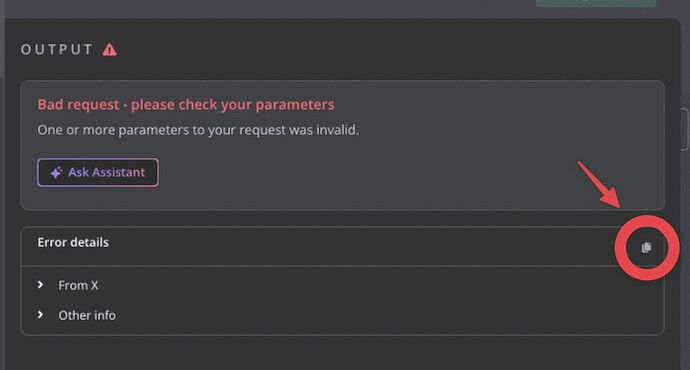Ask Assistant about this error
This screenshot has height=370, width=690.
(x=98, y=172)
